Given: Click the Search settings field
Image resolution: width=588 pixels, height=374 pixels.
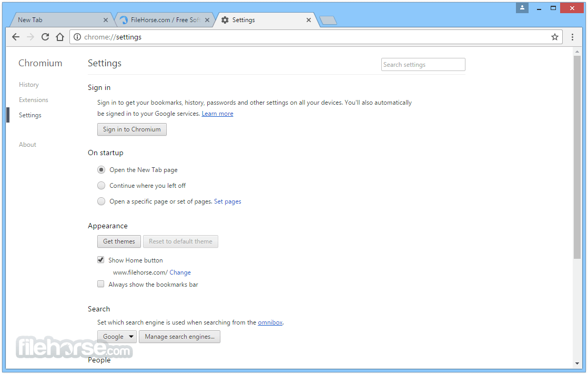Looking at the screenshot, I should click(x=423, y=65).
